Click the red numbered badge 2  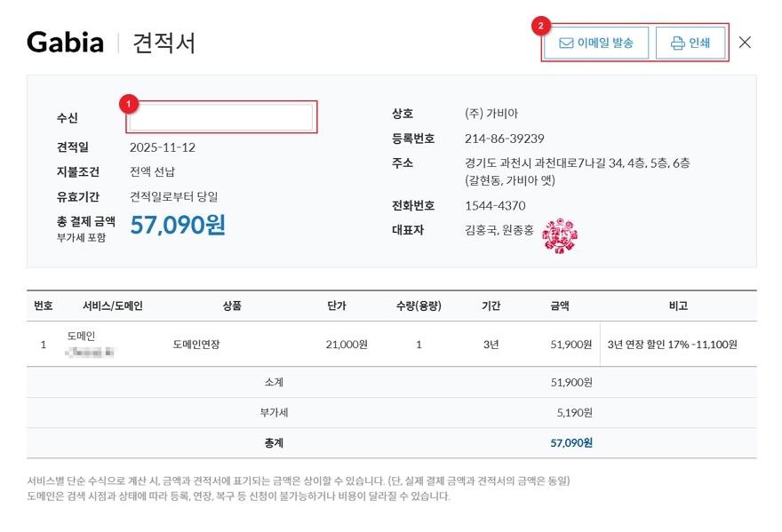click(x=541, y=27)
